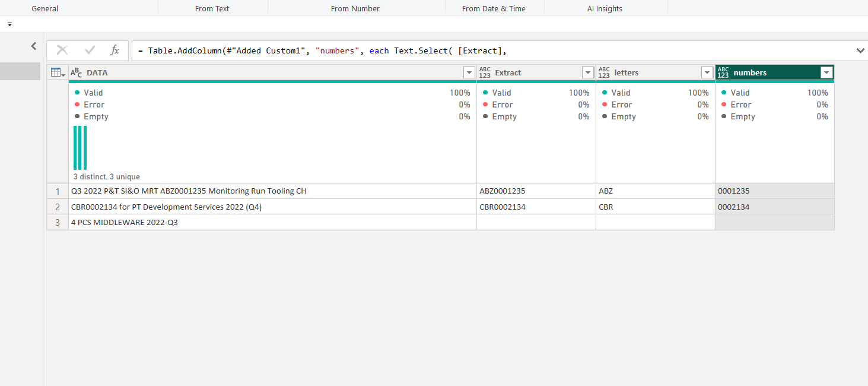The image size is (868, 386).
Task: Select the DATA column header
Action: [x=272, y=72]
